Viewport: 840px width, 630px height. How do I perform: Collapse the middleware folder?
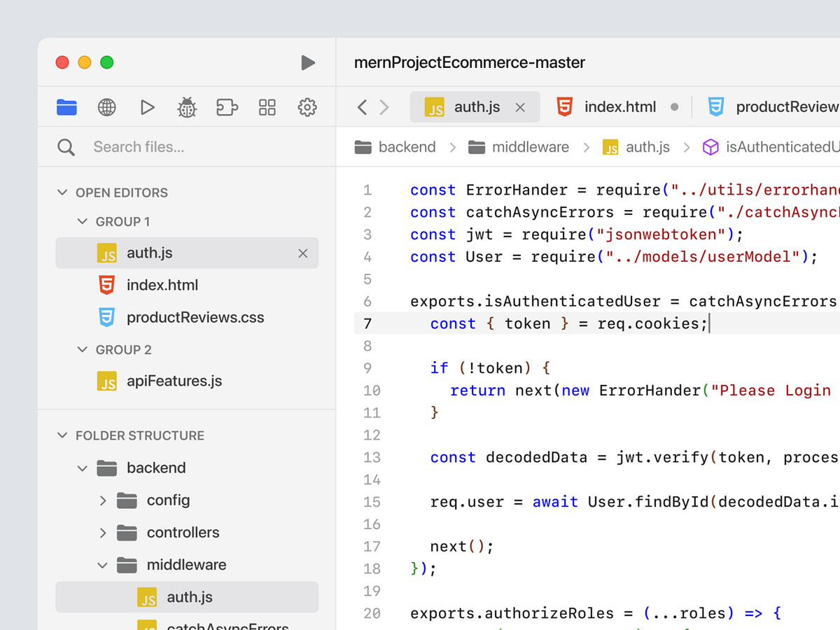[x=102, y=565]
